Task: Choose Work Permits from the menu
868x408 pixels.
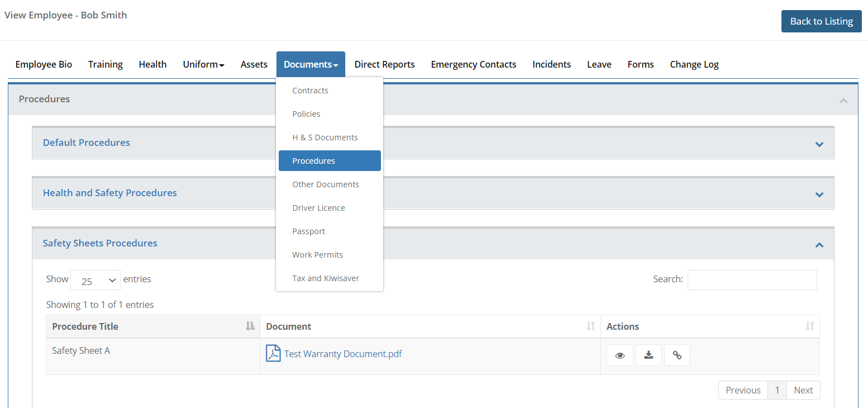Action: tap(330, 255)
